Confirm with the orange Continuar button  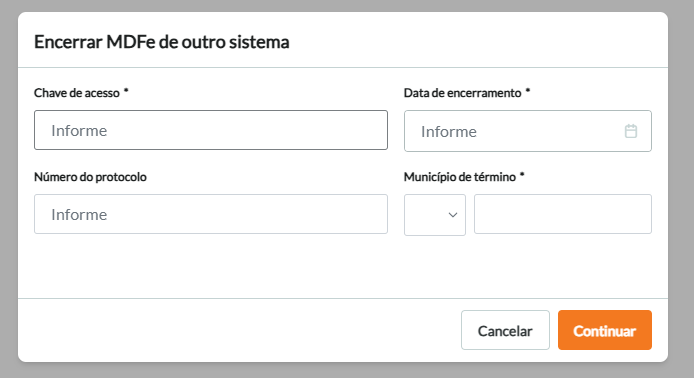coord(605,330)
